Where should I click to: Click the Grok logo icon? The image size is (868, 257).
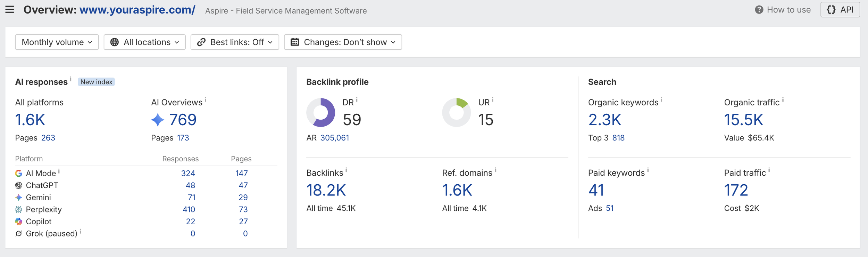(x=19, y=233)
